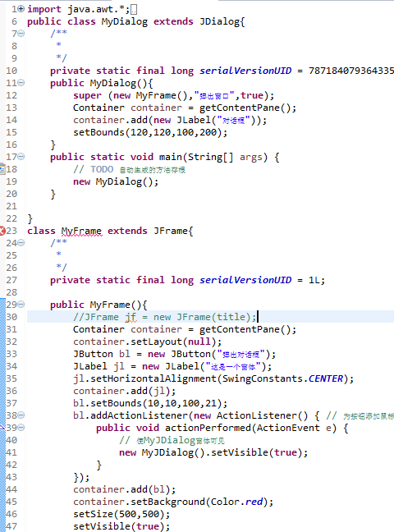Image resolution: width=394 pixels, height=532 pixels.
Task: Collapse the Javadoc comment at line 24
Action: pyautogui.click(x=21, y=243)
